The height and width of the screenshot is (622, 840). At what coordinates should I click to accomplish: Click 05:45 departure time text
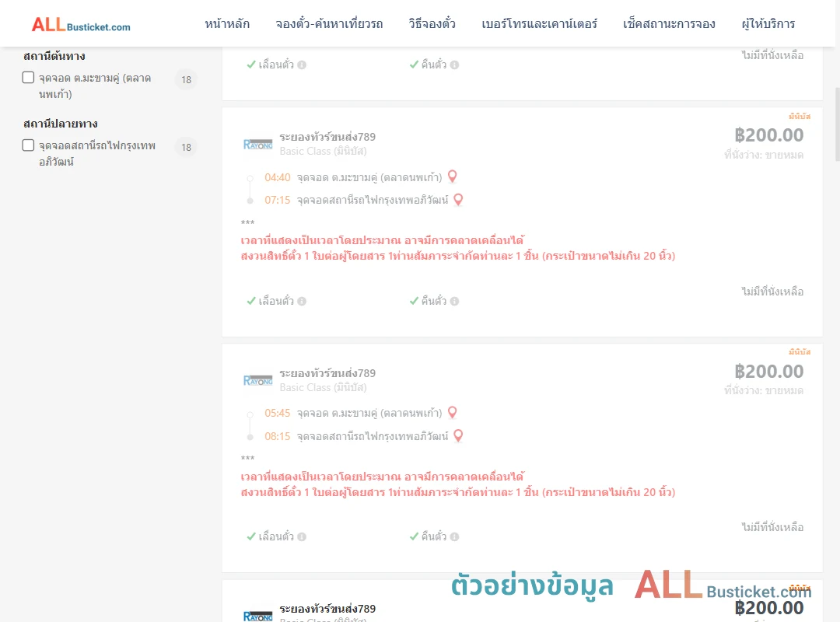tap(278, 413)
